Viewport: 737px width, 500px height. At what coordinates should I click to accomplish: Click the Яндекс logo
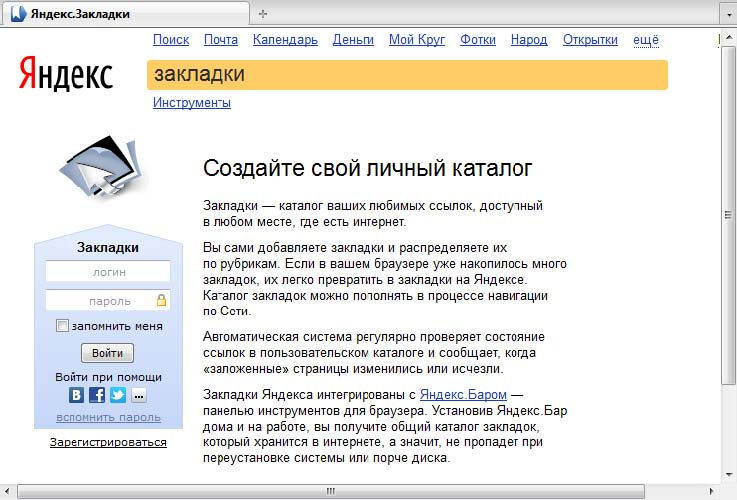click(66, 73)
